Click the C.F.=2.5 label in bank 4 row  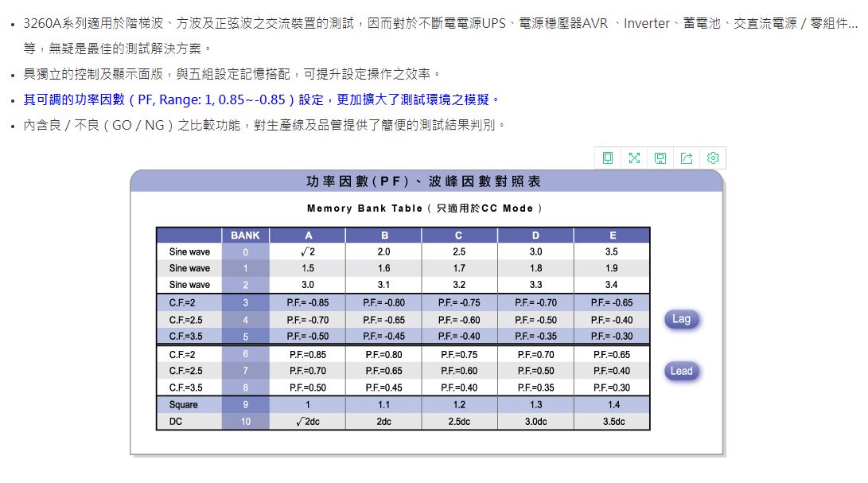[186, 320]
